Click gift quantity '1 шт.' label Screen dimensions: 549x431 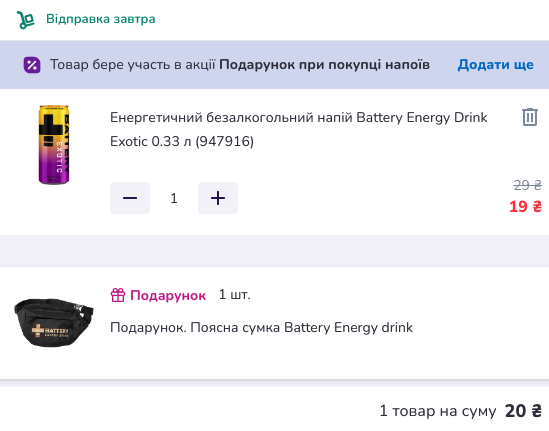coord(235,295)
